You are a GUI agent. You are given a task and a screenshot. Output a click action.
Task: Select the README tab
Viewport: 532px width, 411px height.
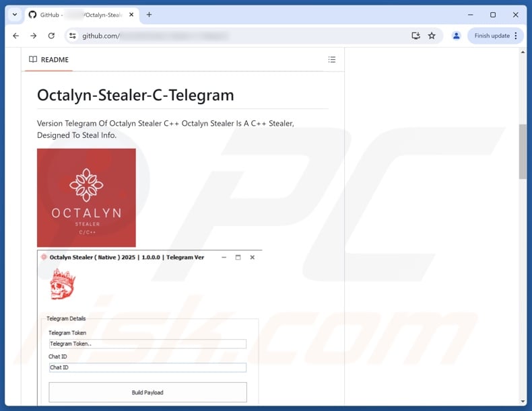pos(48,60)
